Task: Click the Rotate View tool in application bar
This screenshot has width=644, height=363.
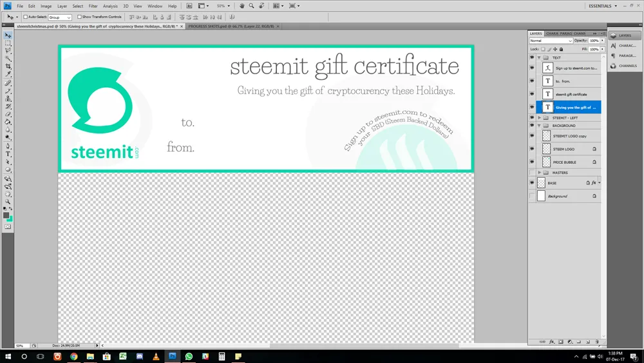Action: (261, 6)
